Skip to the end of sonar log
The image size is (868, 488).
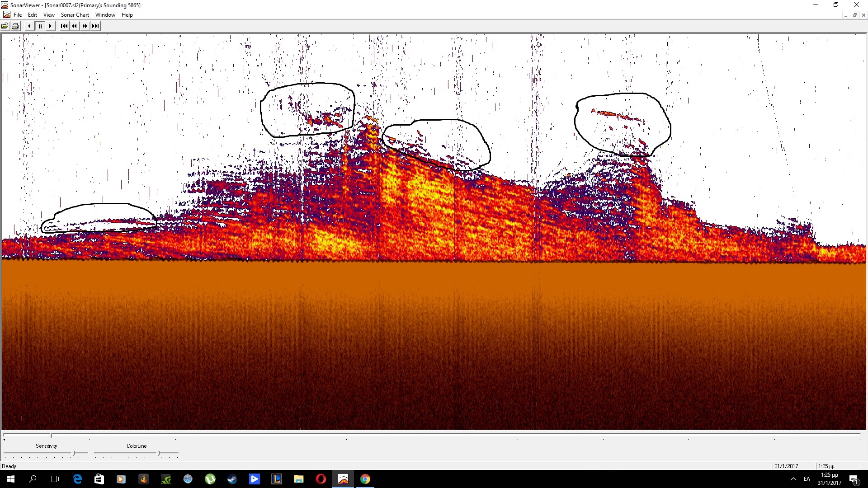click(x=95, y=26)
